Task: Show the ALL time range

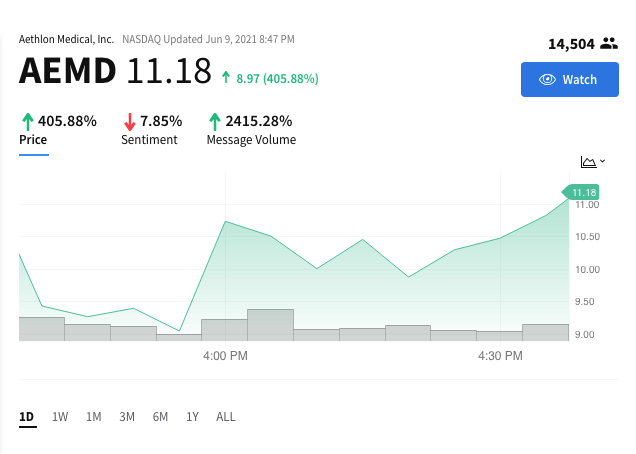Action: point(226,417)
